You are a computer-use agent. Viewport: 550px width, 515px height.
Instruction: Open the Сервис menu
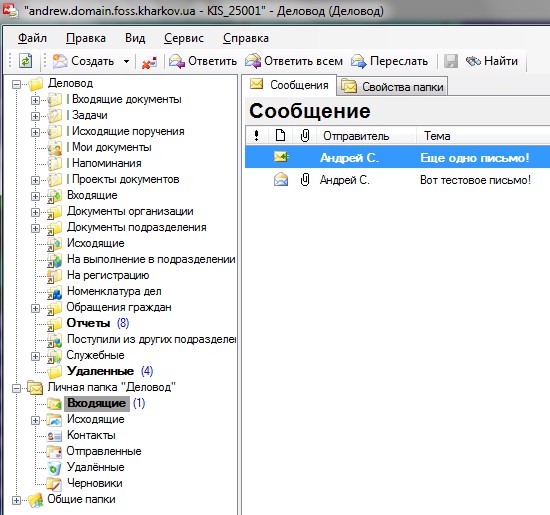point(184,38)
